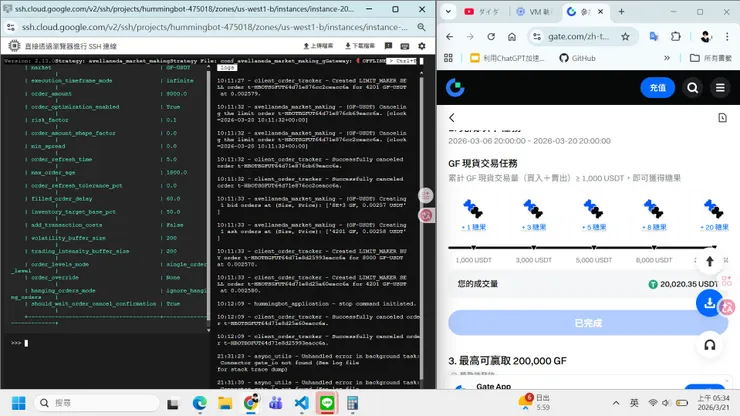Open the apps grid in bookmarks bar

point(448,58)
